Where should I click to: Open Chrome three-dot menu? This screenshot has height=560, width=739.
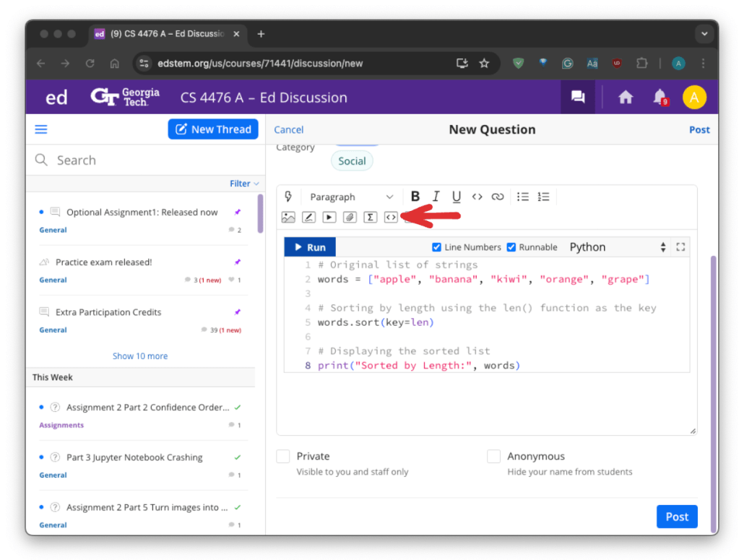(703, 63)
